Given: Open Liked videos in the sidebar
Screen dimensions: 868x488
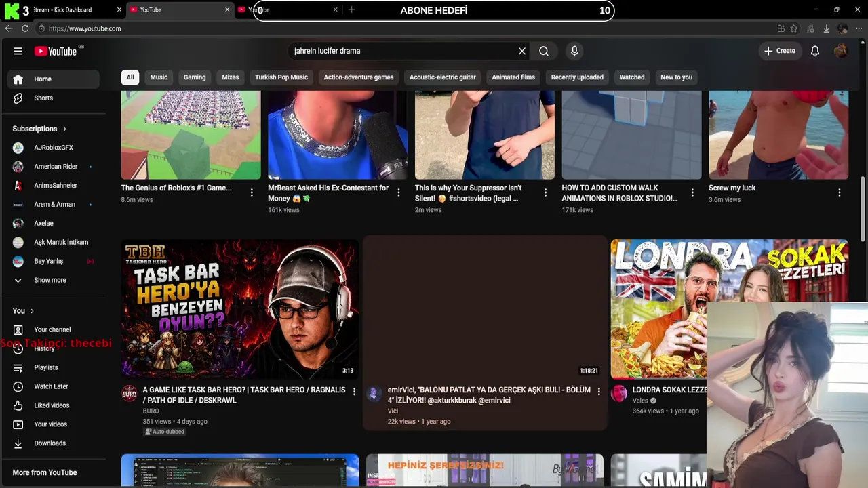Looking at the screenshot, I should coord(53,405).
